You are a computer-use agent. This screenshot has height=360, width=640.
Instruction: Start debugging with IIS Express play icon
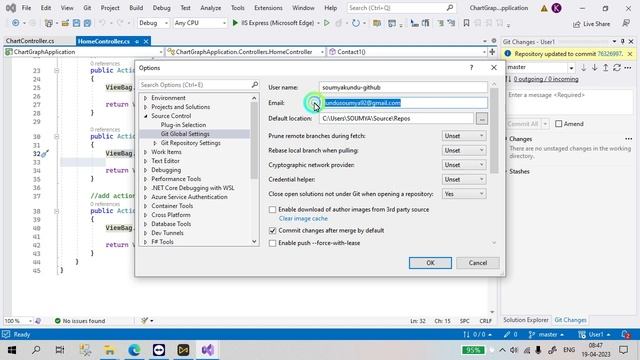coord(235,23)
